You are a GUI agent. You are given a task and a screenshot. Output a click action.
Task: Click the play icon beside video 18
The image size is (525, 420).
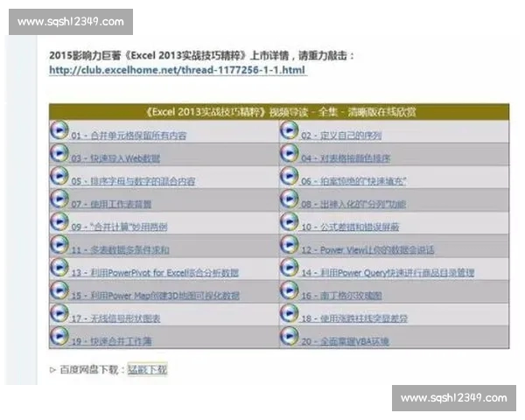[289, 313]
